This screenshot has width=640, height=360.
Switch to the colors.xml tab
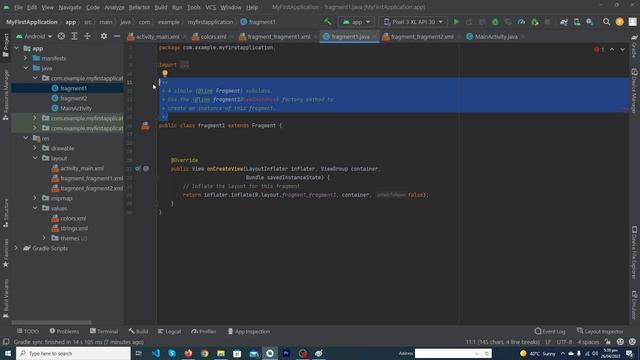click(213, 37)
